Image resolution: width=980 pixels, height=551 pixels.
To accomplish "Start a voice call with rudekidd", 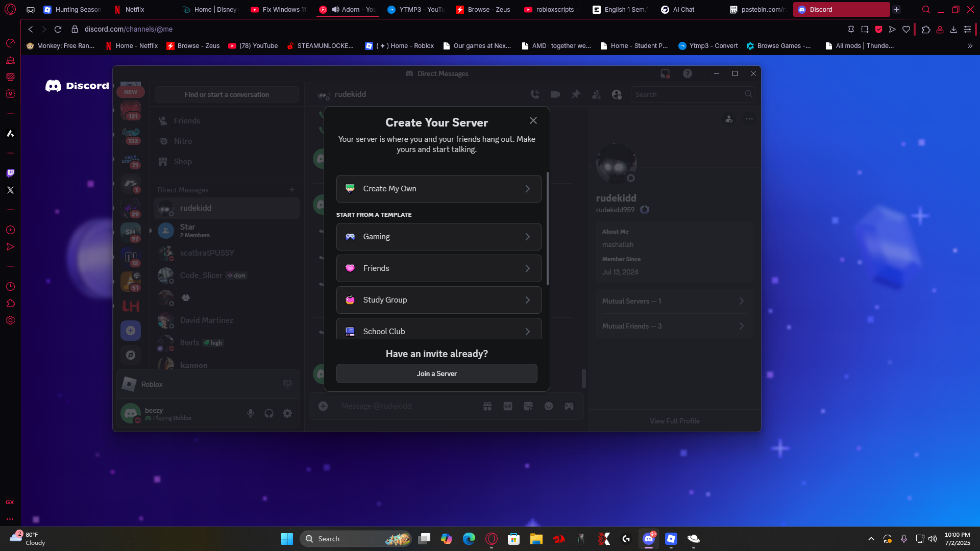I will point(535,94).
